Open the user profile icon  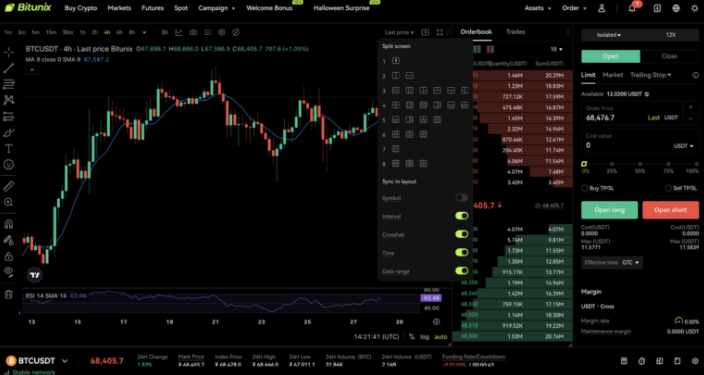[602, 8]
